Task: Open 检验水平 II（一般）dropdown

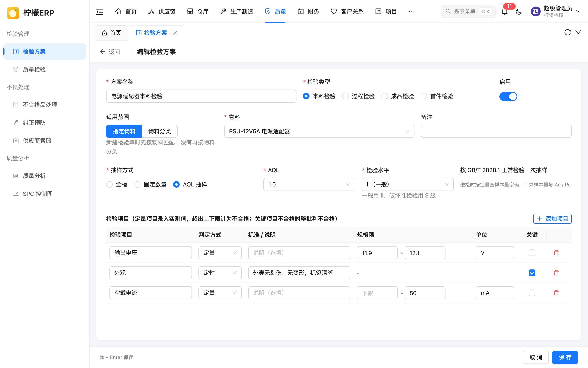Action: (408, 184)
